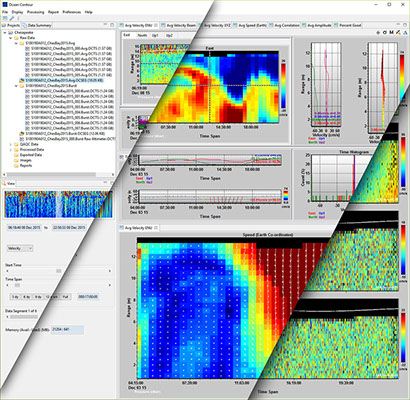Select the Burst.Raw Altimeter file
The image size is (410, 400).
(68, 139)
